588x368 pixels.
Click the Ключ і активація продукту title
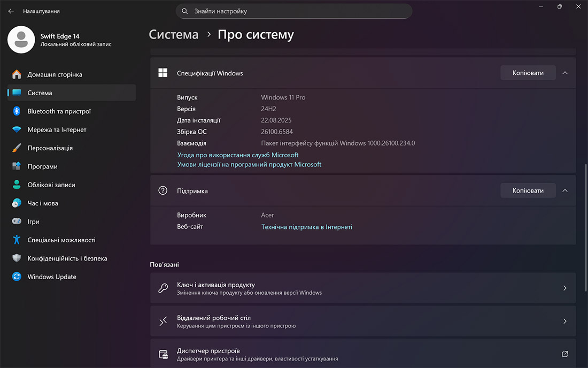216,285
